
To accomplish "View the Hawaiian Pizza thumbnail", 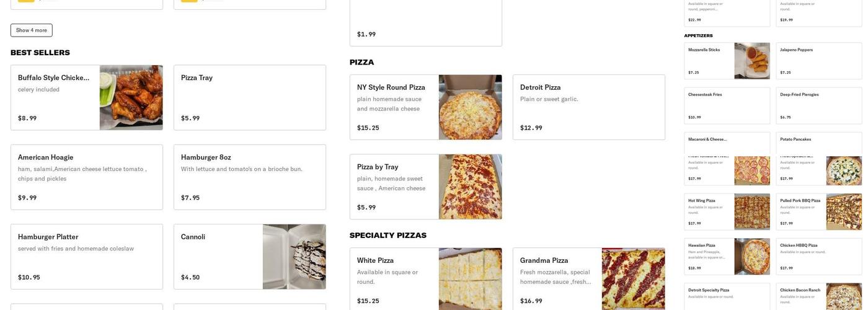I will pos(751,257).
